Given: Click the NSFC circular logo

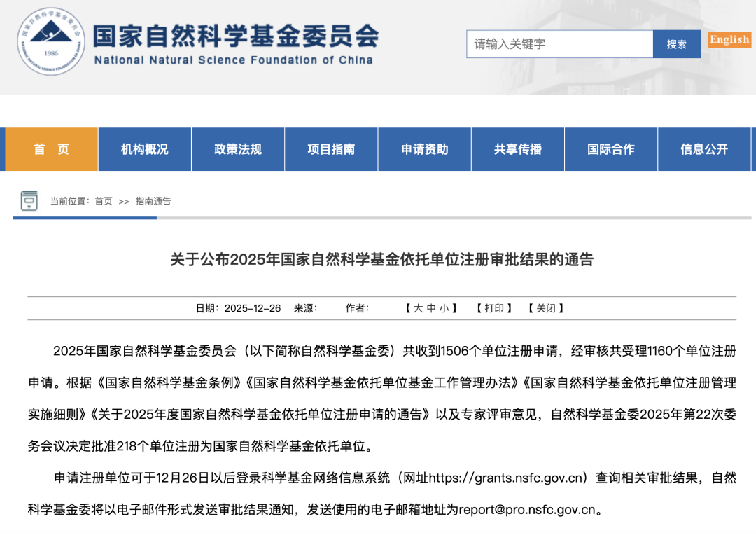Looking at the screenshot, I should click(x=50, y=42).
